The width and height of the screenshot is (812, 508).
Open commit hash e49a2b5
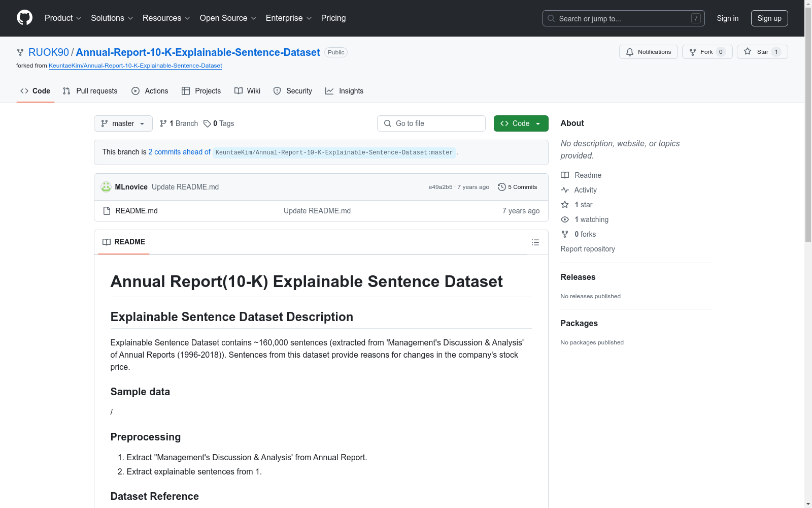[x=441, y=187]
